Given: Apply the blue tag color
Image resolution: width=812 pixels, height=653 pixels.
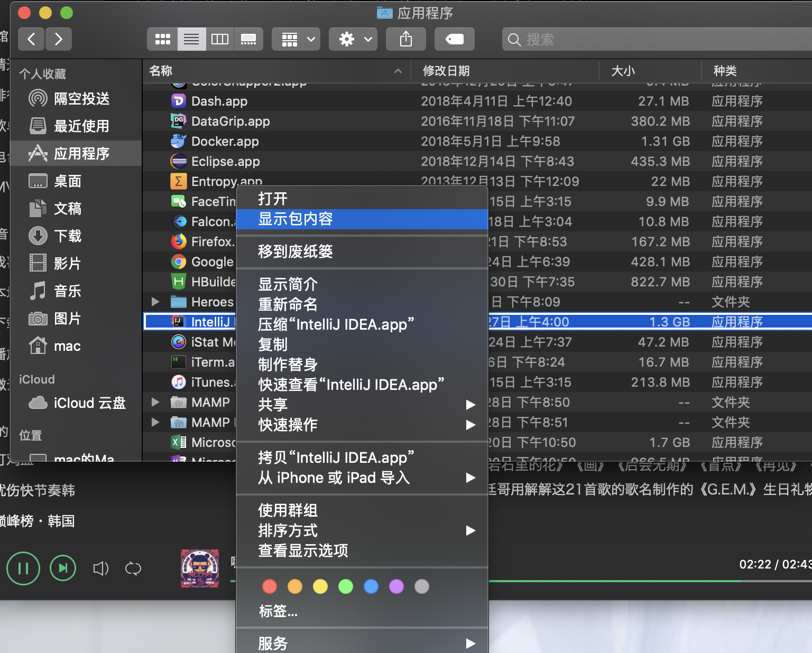Looking at the screenshot, I should (371, 586).
